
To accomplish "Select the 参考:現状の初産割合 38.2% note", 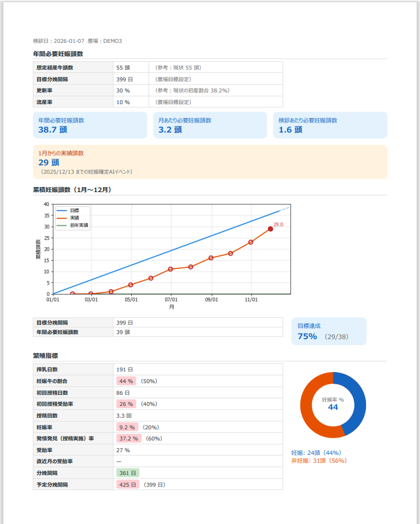I will click(192, 91).
